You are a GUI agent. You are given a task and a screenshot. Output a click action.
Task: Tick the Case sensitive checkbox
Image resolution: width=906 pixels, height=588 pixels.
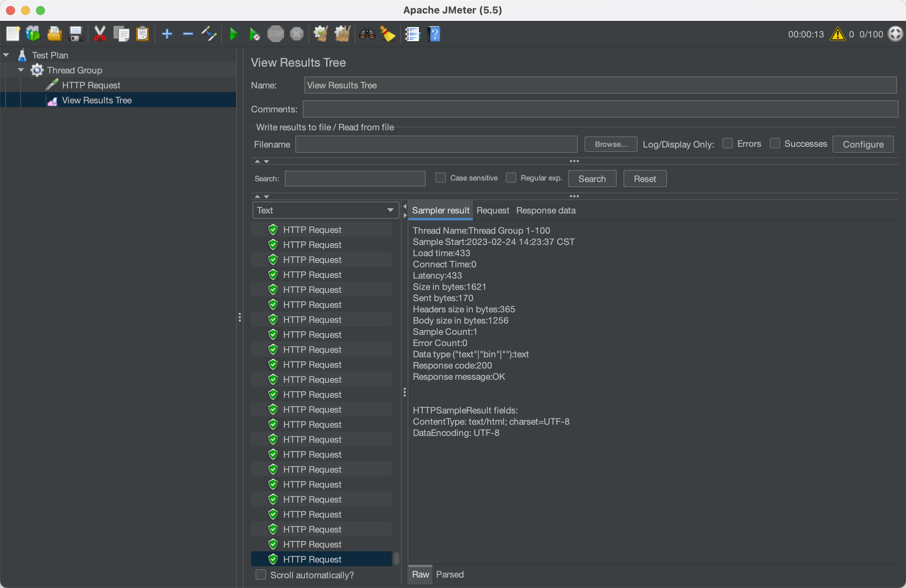coord(440,178)
